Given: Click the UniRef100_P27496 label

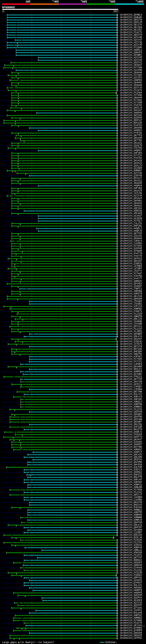Looking at the screenshot, I should coord(131,95).
